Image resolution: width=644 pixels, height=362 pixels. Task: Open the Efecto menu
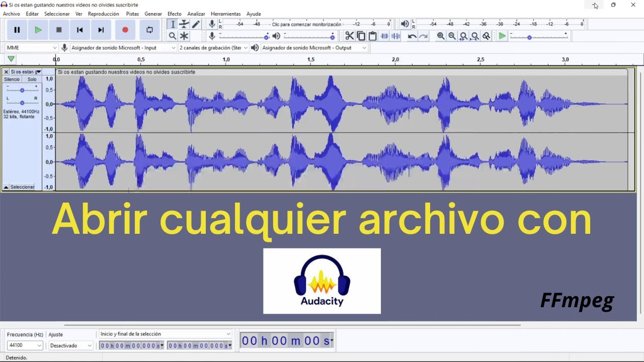(175, 14)
